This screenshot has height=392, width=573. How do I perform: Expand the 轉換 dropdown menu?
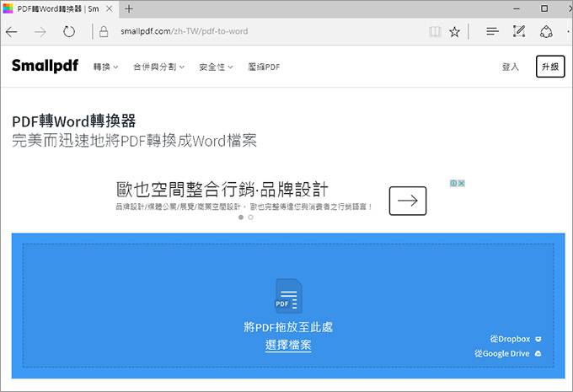click(x=105, y=67)
